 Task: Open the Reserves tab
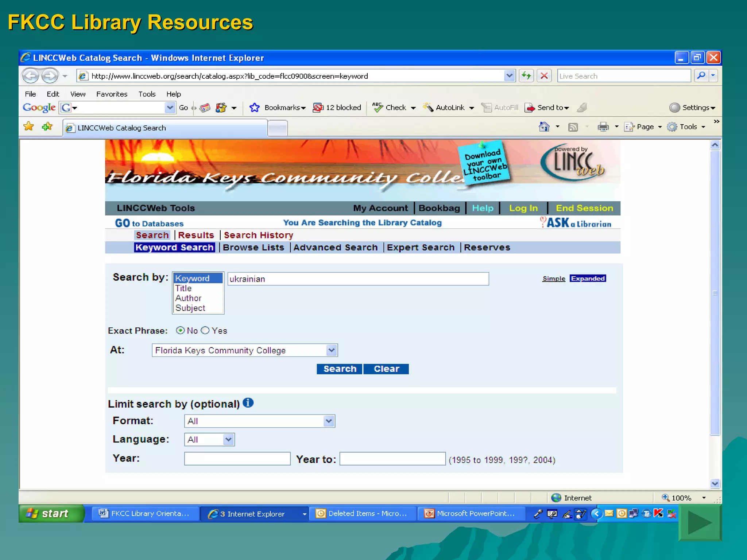click(x=487, y=247)
